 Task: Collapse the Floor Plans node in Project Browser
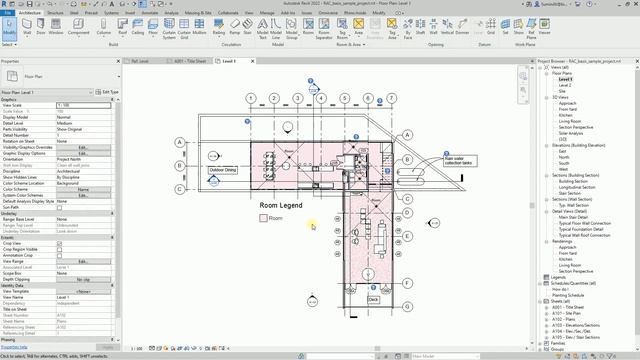click(547, 73)
